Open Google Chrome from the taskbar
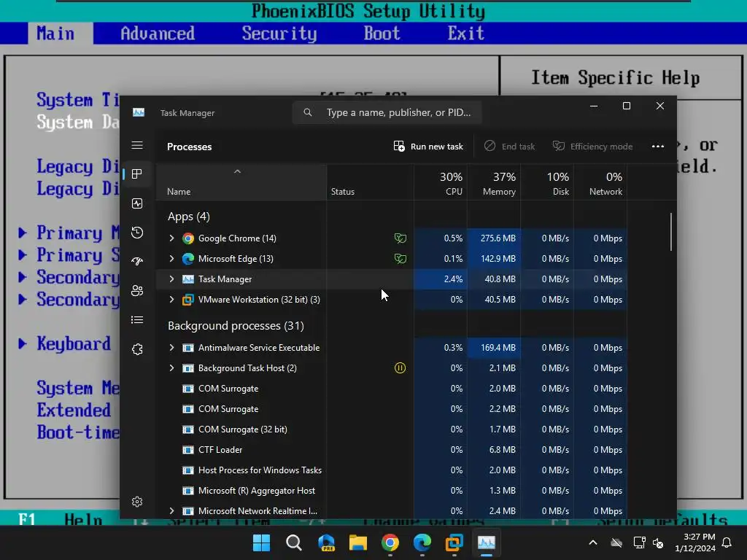Screen dimensions: 747x560 point(390,542)
